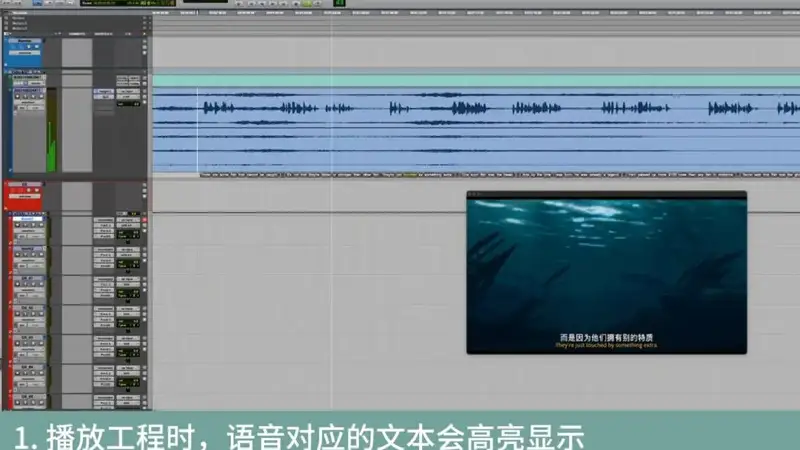800x450 pixels.
Task: Click the underwater video preview window
Action: 607,272
